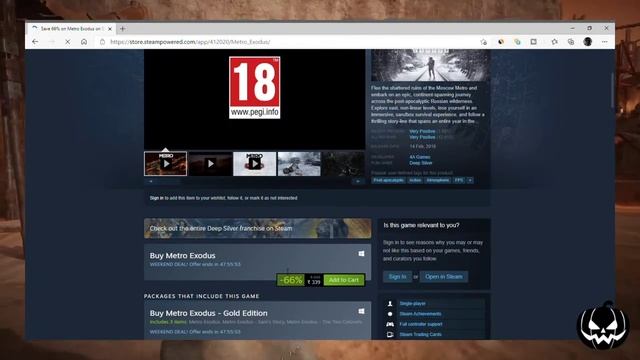Click Is this game relevant to you heading
Screen dimensions: 640x360
[421, 225]
